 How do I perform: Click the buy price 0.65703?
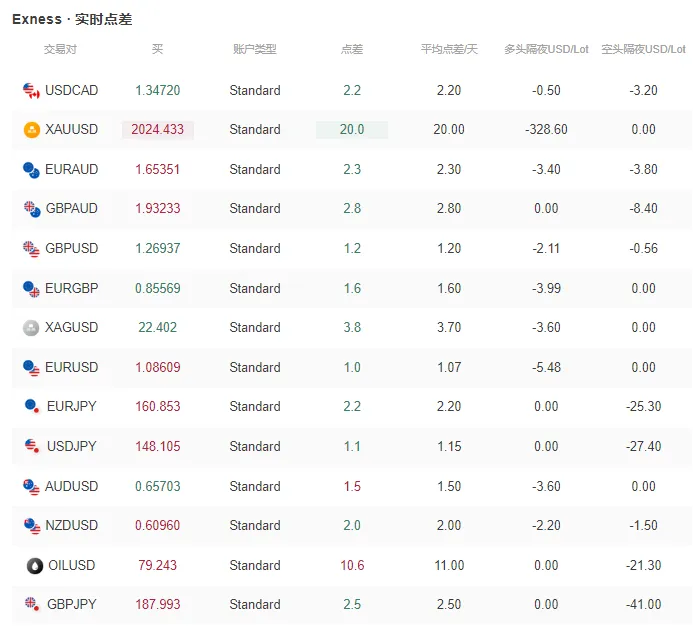(158, 487)
